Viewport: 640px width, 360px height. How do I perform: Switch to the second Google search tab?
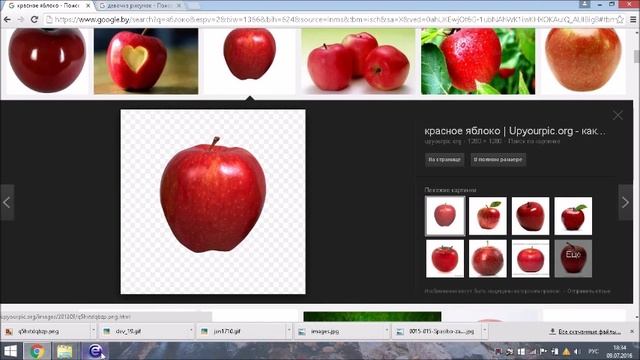139,6
